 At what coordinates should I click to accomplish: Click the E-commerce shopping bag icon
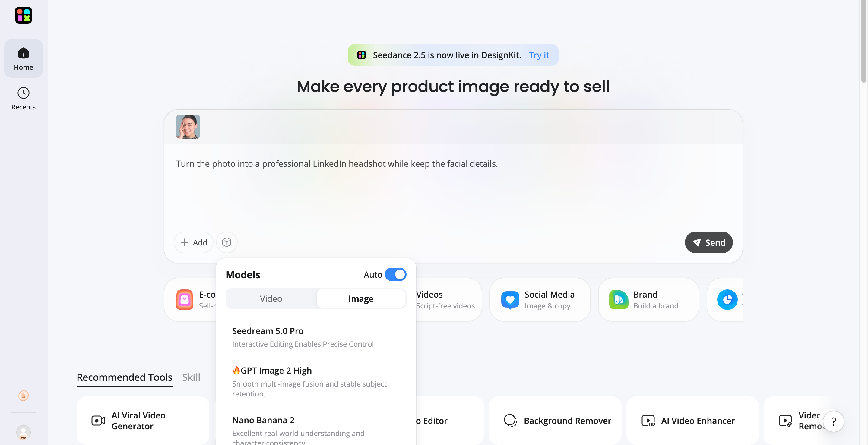pyautogui.click(x=185, y=299)
